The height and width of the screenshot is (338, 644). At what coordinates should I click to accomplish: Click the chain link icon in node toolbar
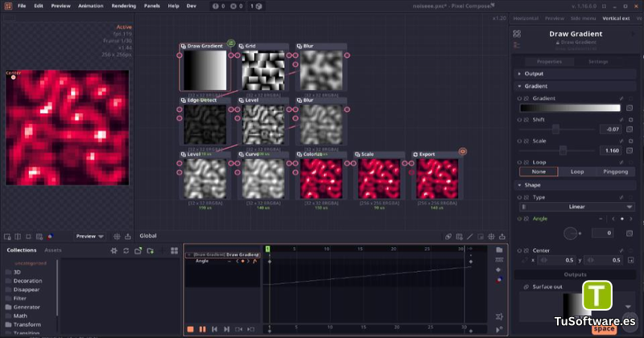tap(448, 237)
